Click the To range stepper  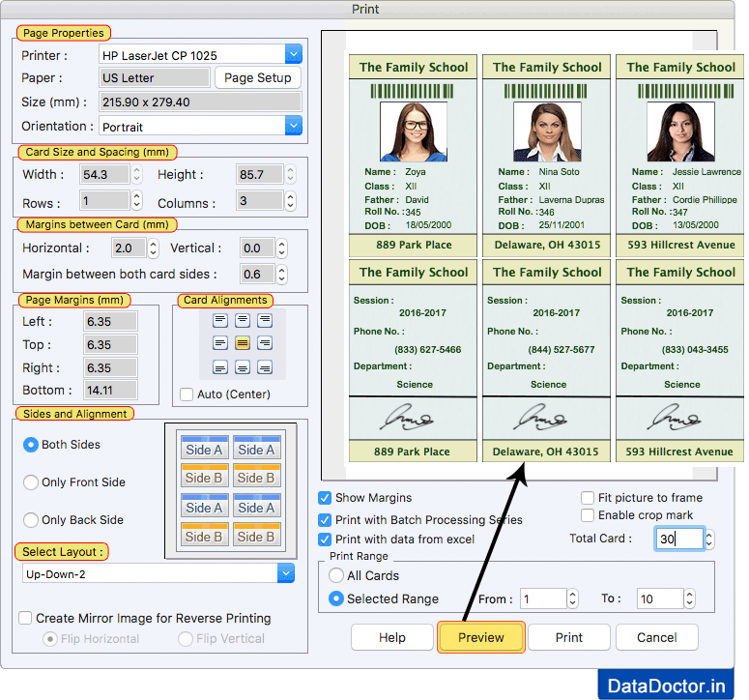[x=689, y=598]
